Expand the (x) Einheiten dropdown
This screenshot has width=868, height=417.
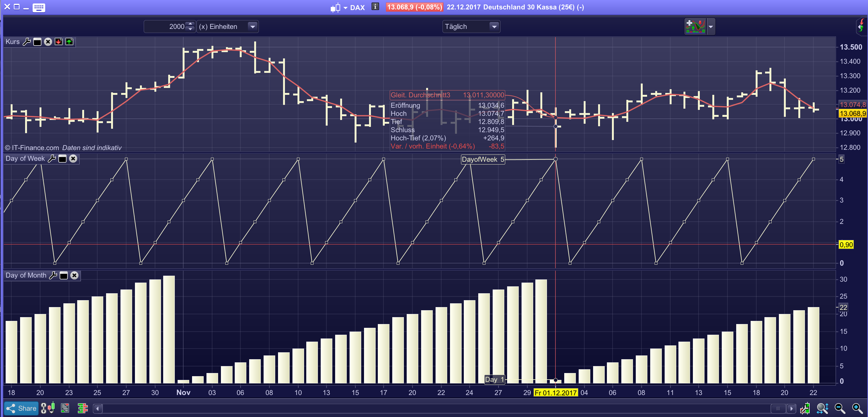(252, 26)
